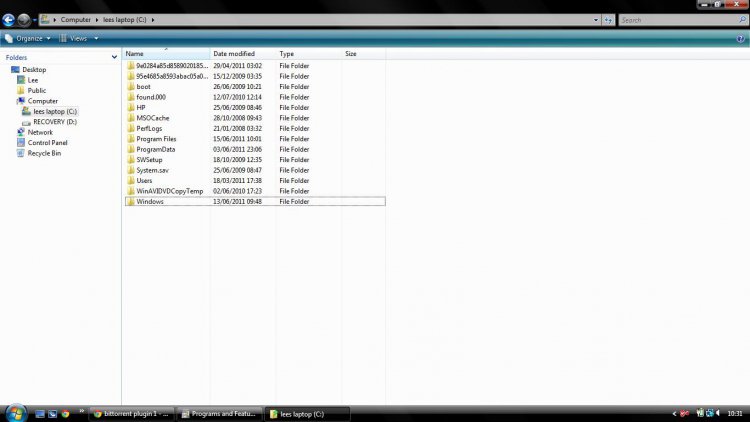750x422 pixels.
Task: Select the Windows folder icon
Action: [x=131, y=201]
